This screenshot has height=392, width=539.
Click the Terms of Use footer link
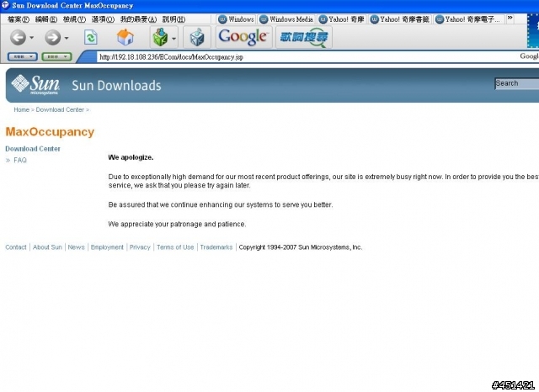click(x=175, y=247)
